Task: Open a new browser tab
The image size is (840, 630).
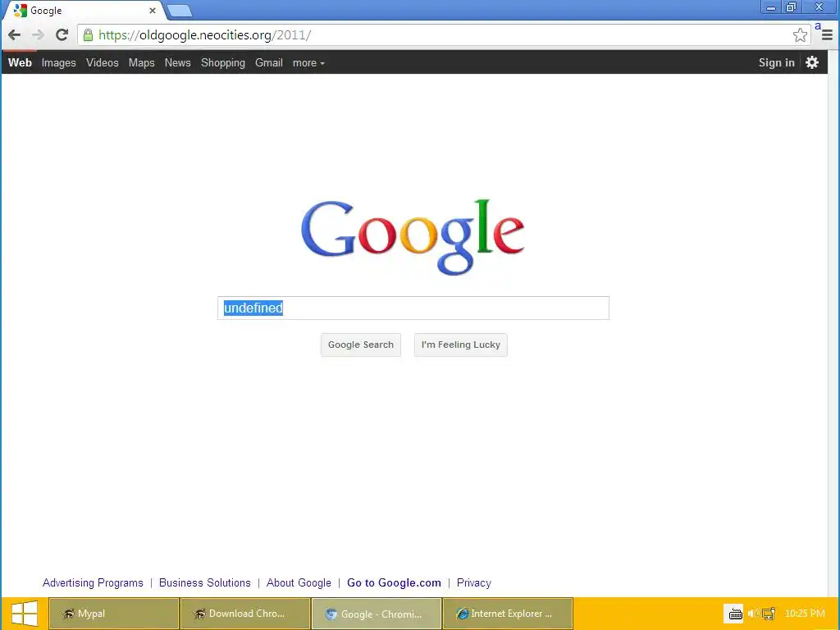Action: (180, 11)
